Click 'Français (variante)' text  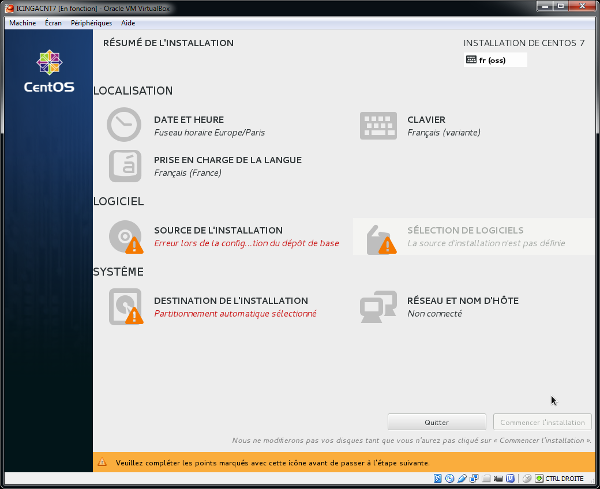pyautogui.click(x=443, y=133)
